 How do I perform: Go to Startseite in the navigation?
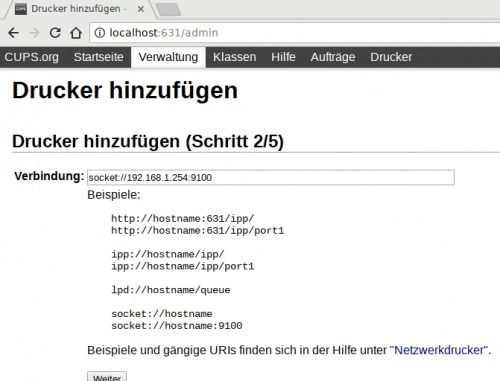click(99, 57)
